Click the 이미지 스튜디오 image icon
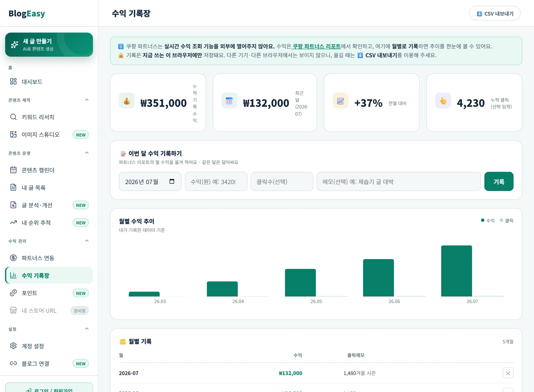The image size is (534, 392). pos(13,134)
